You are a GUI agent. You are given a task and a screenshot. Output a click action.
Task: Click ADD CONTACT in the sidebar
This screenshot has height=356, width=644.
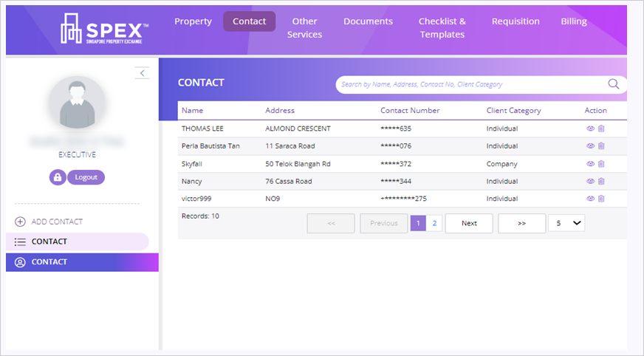pos(56,222)
